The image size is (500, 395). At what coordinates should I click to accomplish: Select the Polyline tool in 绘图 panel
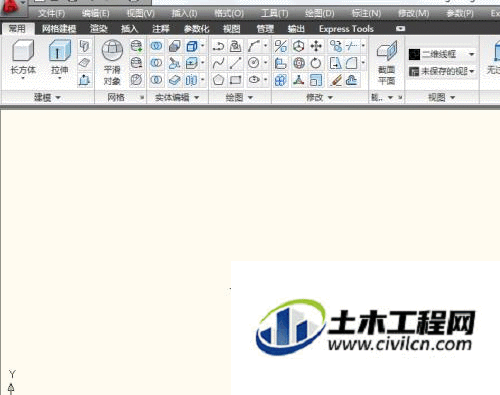tap(218, 46)
